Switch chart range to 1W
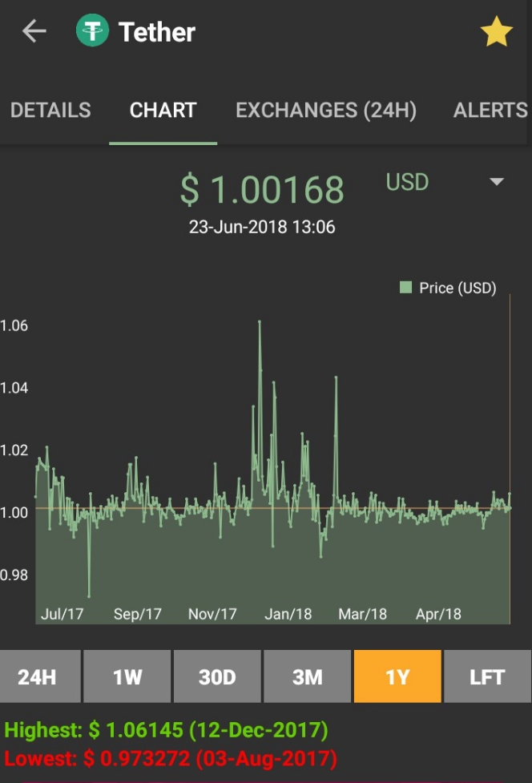This screenshot has width=532, height=783. (x=127, y=677)
